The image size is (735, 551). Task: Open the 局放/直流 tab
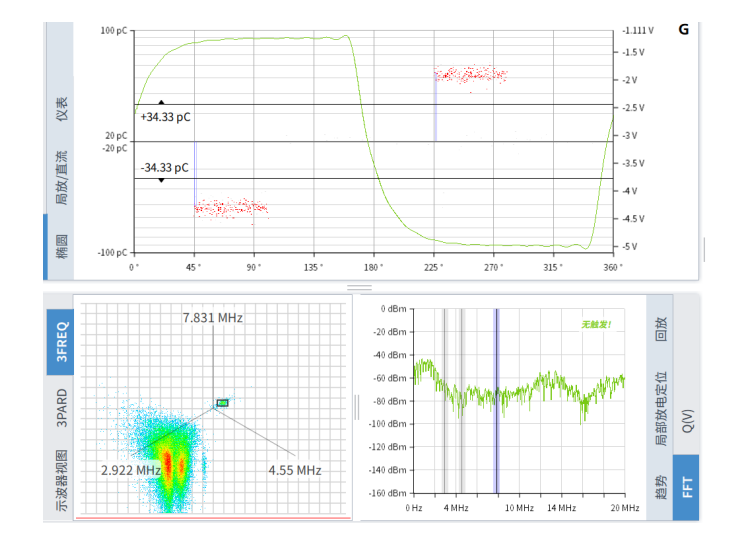[x=61, y=177]
